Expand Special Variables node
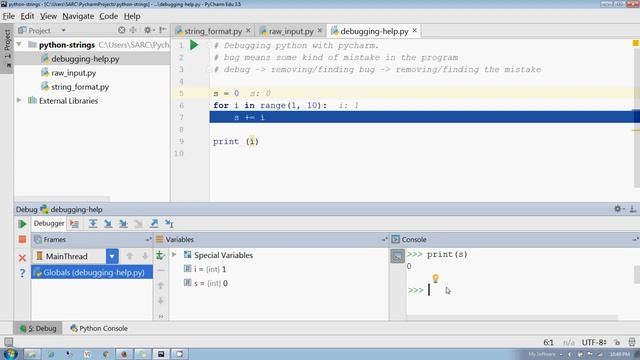The image size is (640, 360). coord(174,255)
